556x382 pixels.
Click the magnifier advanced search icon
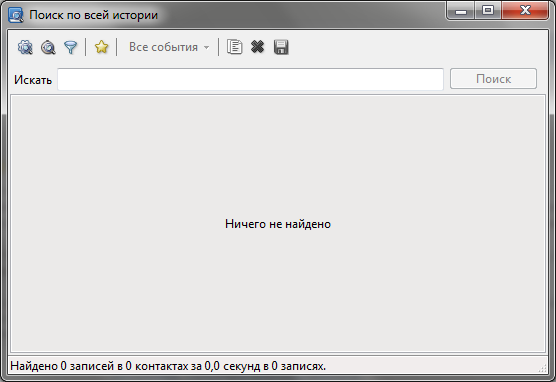click(x=48, y=47)
